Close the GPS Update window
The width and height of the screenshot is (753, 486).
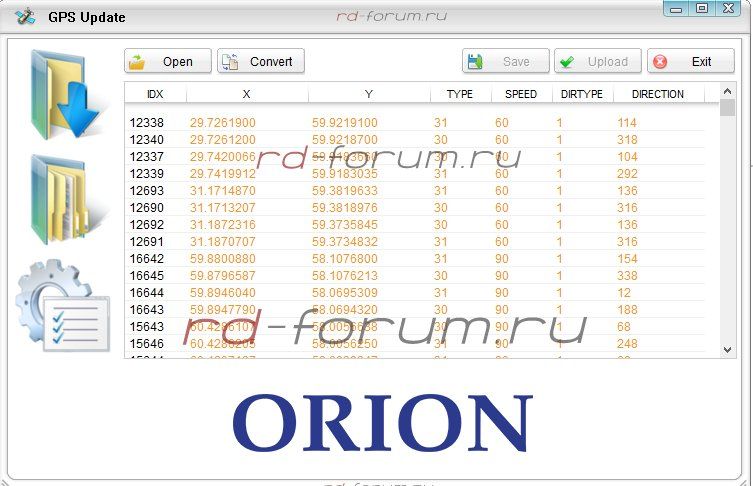[729, 9]
